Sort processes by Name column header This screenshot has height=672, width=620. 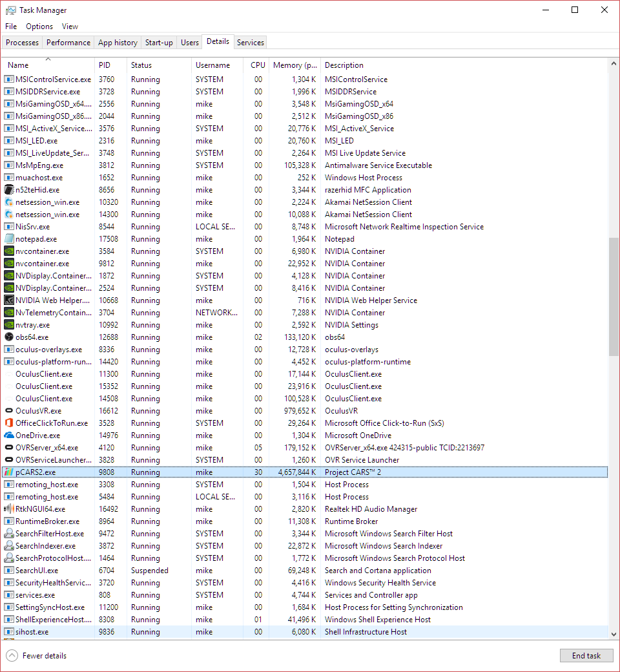(x=18, y=65)
